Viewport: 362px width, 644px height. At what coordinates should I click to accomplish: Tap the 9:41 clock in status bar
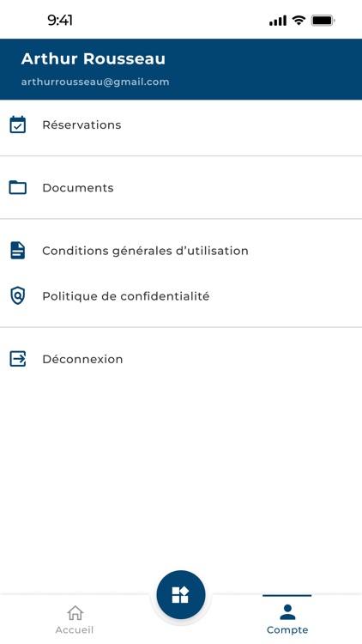[x=60, y=20]
